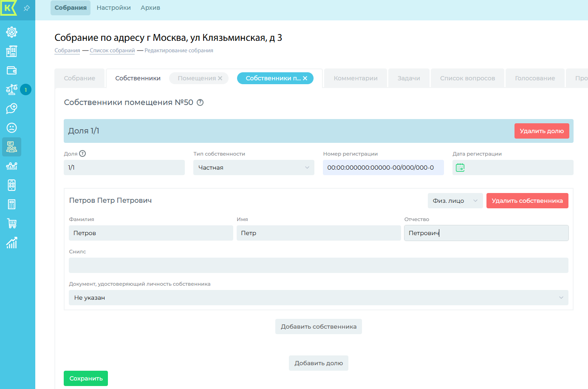Open the scales icon in sidebar
This screenshot has width=588, height=389.
(x=11, y=90)
